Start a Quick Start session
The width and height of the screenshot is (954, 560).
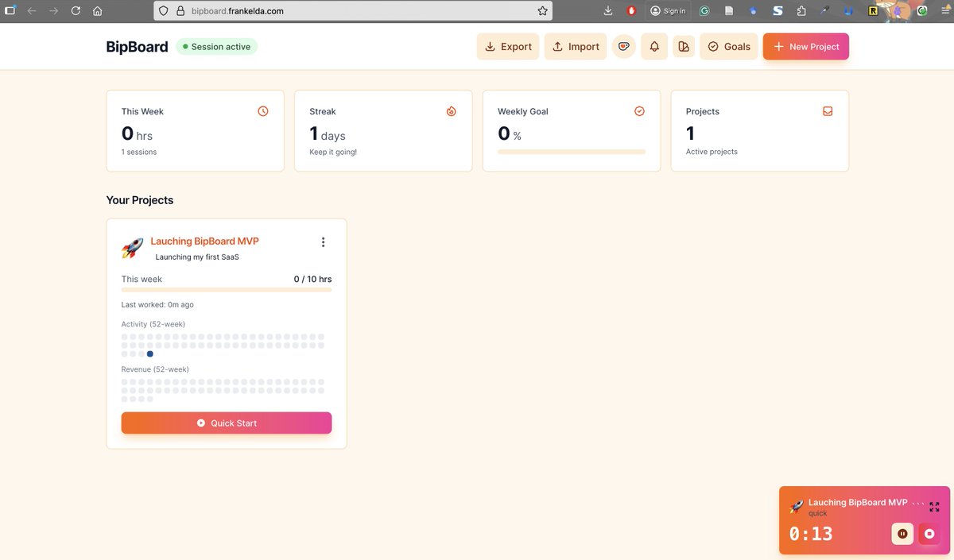[227, 423]
